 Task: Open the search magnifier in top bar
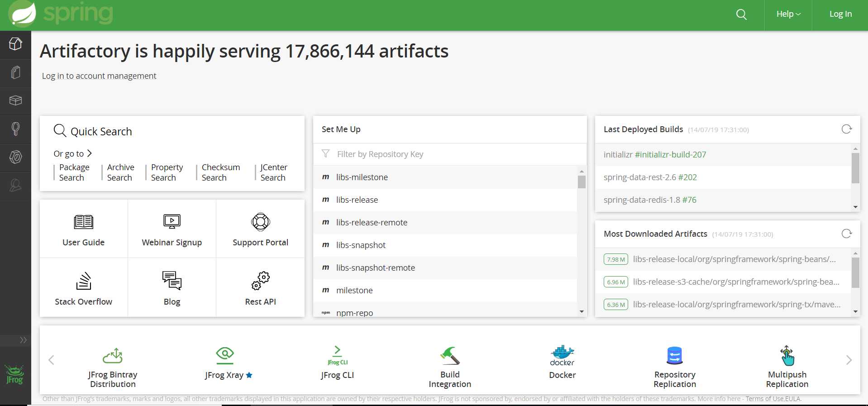[x=741, y=14]
